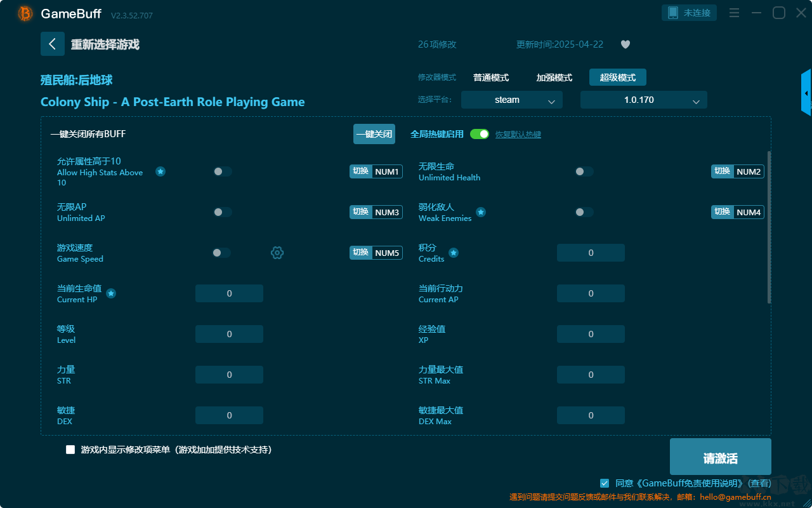Select 普通模式 trainer mode

[491, 77]
